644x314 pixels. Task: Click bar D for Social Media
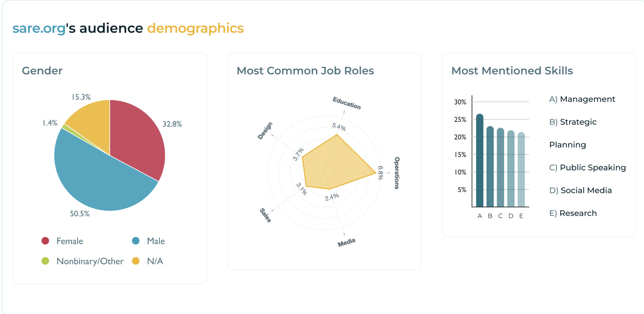[x=510, y=169]
